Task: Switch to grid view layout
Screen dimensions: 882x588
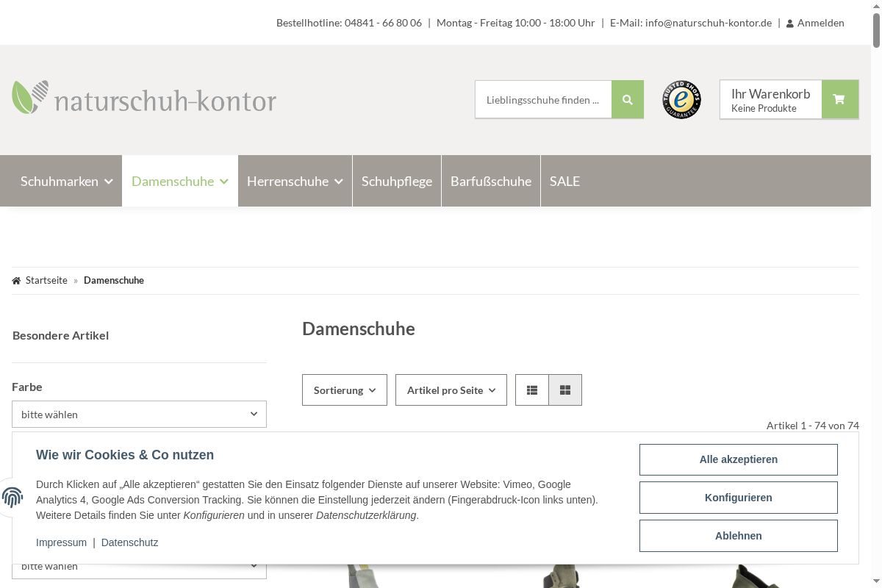Action: point(565,390)
